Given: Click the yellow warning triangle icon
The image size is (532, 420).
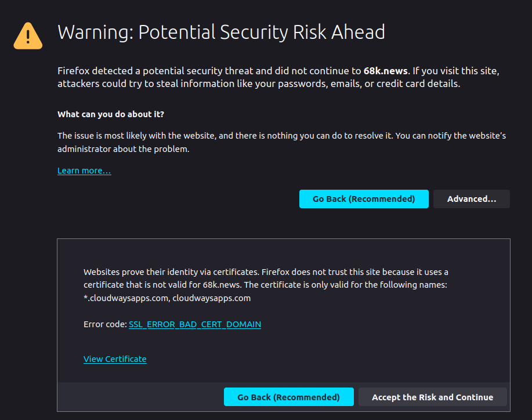Looking at the screenshot, I should [28, 35].
